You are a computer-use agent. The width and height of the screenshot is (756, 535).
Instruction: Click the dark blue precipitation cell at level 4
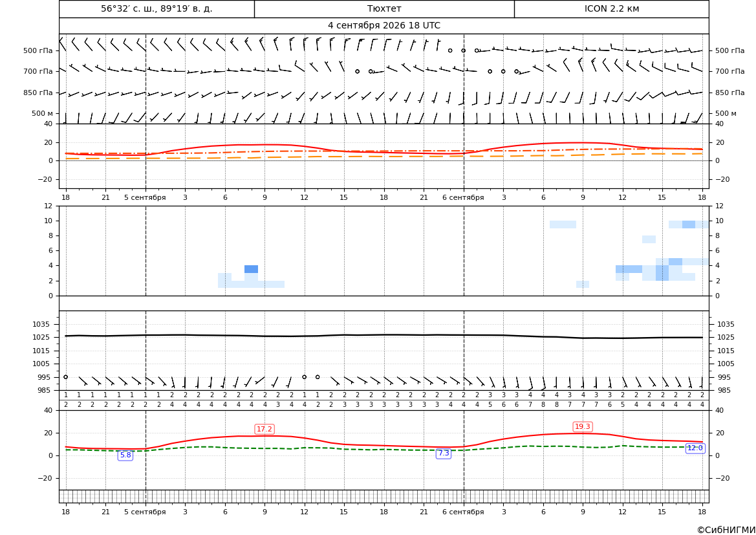251,269
